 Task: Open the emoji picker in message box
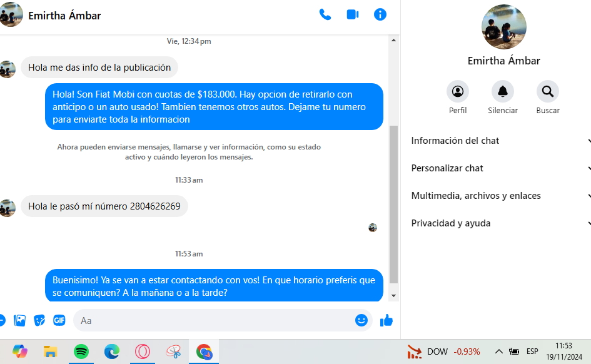point(361,320)
